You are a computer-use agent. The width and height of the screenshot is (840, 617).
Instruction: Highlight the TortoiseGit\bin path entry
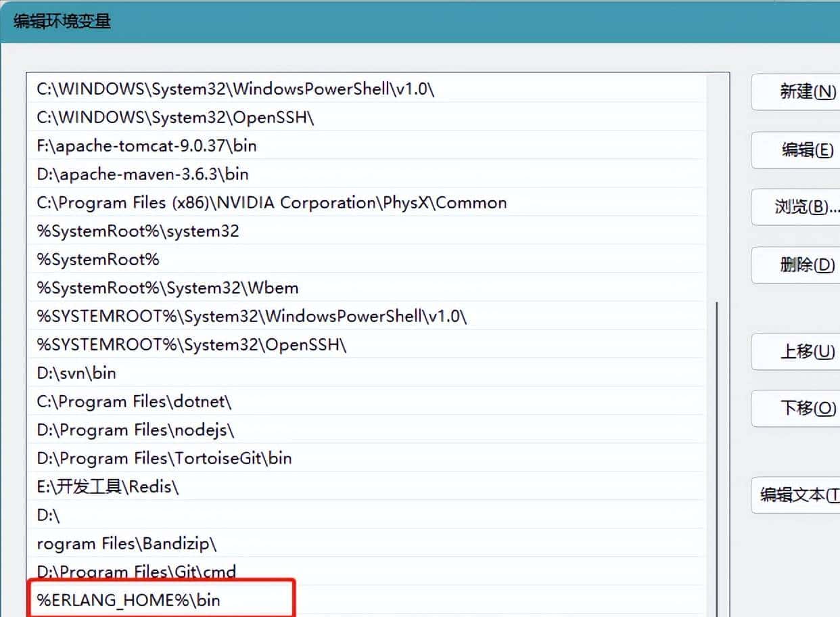click(164, 459)
